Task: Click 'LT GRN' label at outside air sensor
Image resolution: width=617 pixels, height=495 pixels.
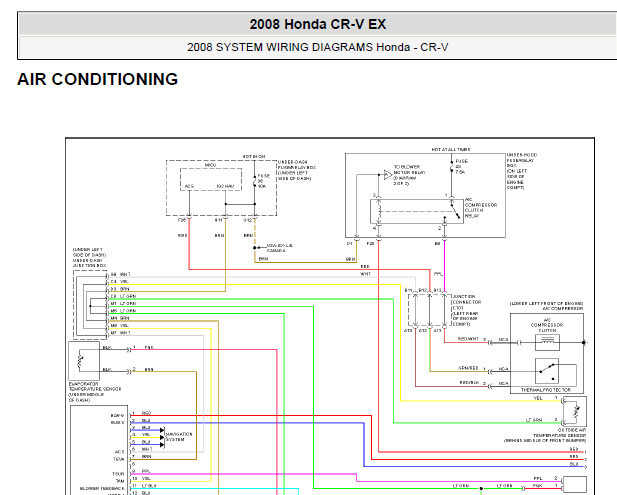Action: [x=534, y=420]
